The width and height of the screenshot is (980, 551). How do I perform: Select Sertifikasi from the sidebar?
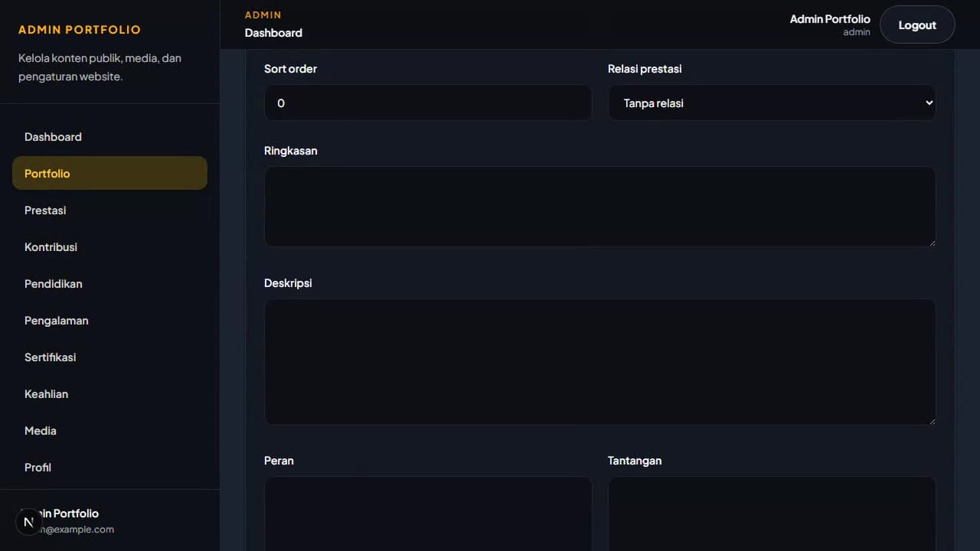tap(109, 357)
